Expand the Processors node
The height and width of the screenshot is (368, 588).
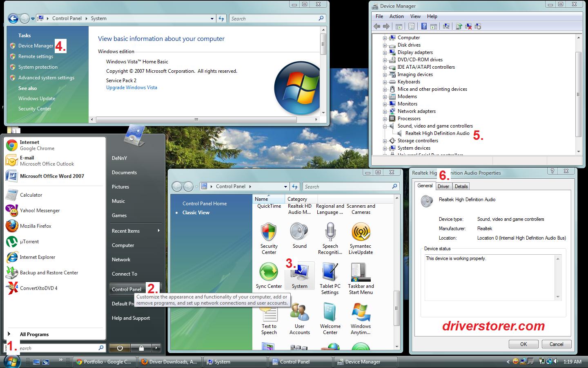coord(385,119)
